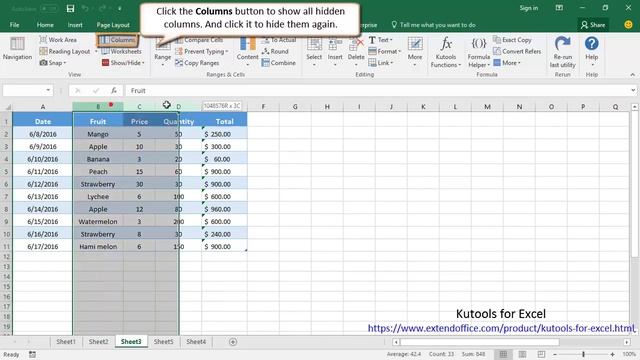
Task: Switch to Sheet1 tab
Action: click(66, 342)
